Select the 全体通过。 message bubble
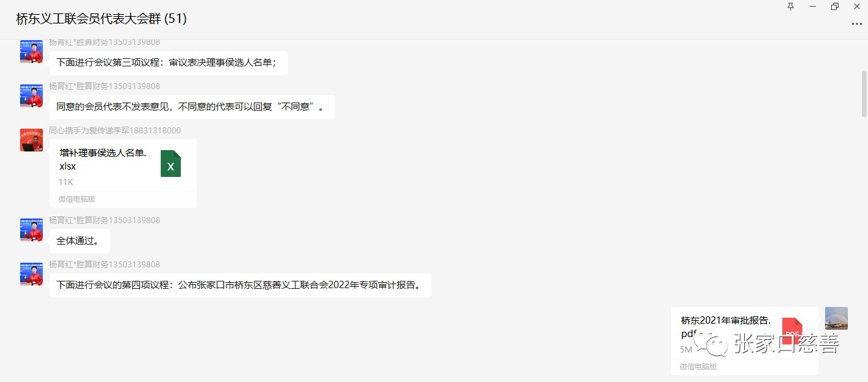 click(x=79, y=241)
